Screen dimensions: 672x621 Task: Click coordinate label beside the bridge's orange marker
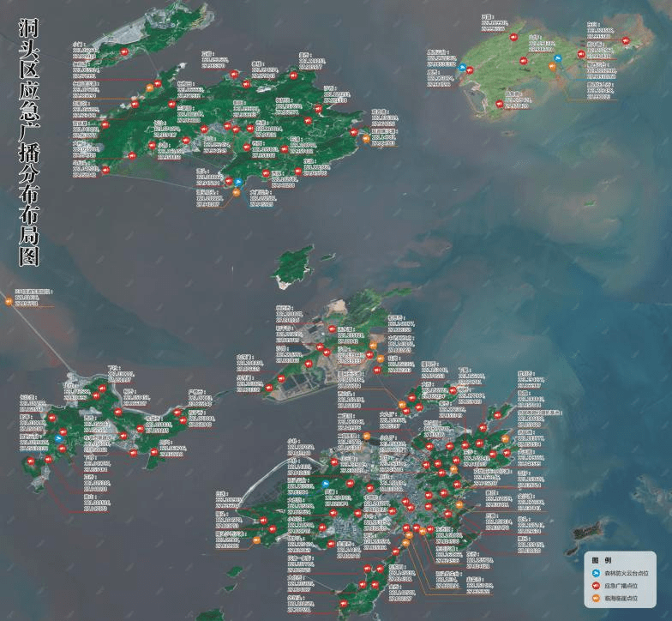tap(33, 297)
